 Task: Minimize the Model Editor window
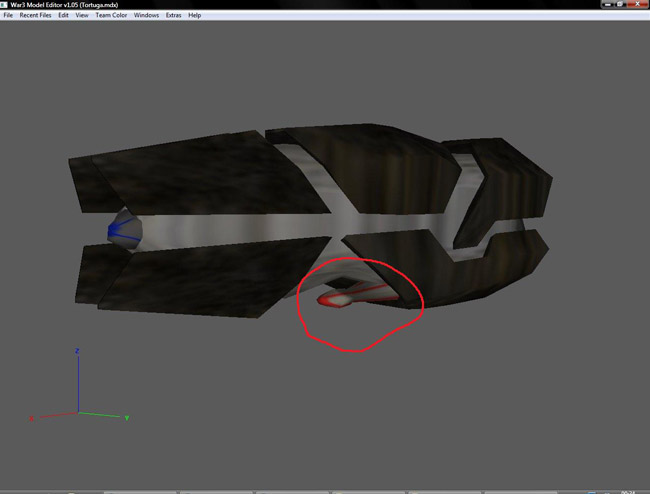(607, 4)
